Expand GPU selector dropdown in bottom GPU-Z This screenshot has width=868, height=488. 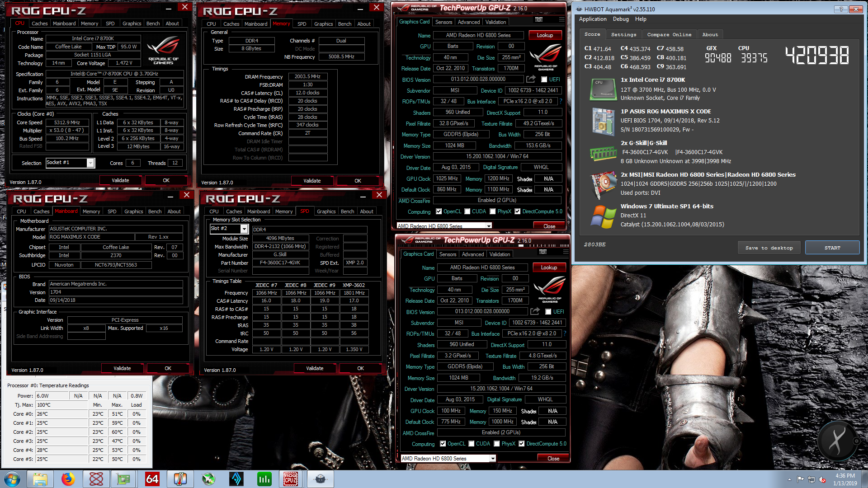click(493, 458)
